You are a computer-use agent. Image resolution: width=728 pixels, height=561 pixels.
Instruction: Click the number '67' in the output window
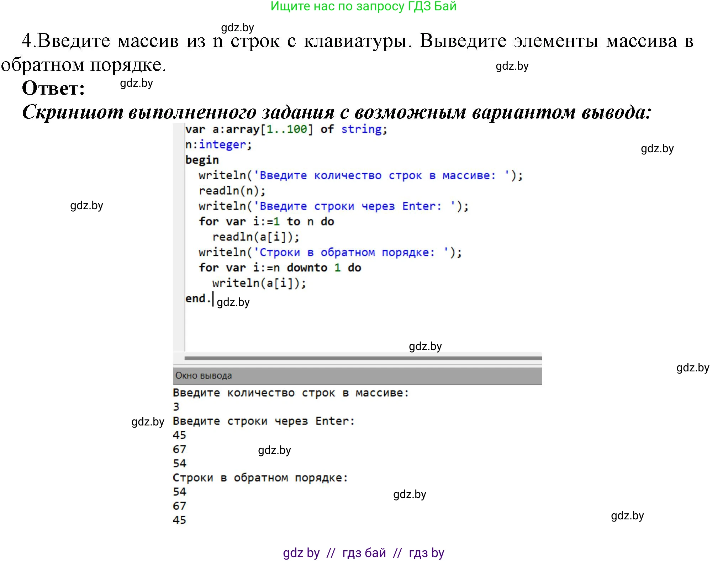coord(179,449)
